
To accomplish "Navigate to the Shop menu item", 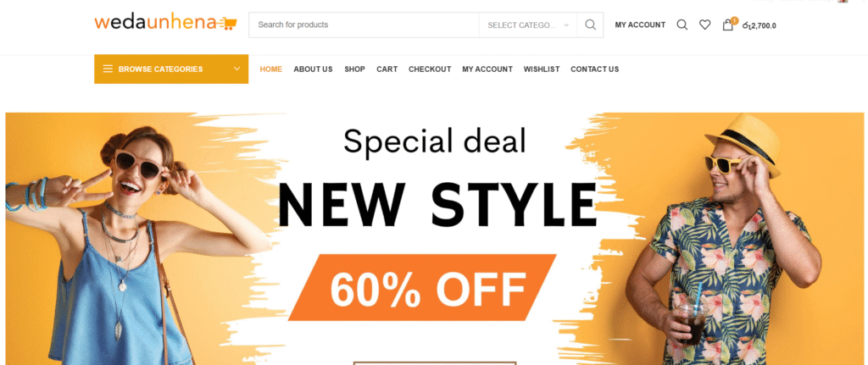I will 355,69.
